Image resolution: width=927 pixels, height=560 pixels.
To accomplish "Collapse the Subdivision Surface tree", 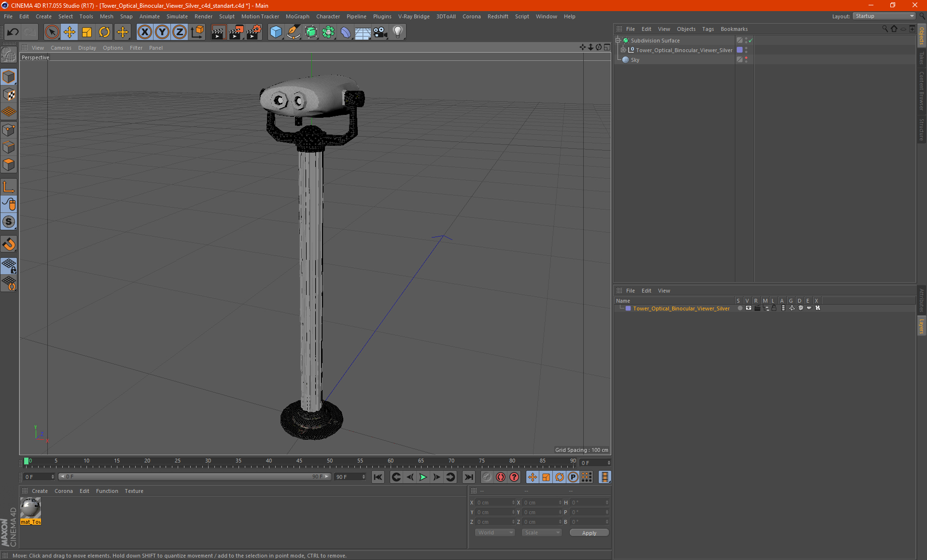I will (x=618, y=41).
